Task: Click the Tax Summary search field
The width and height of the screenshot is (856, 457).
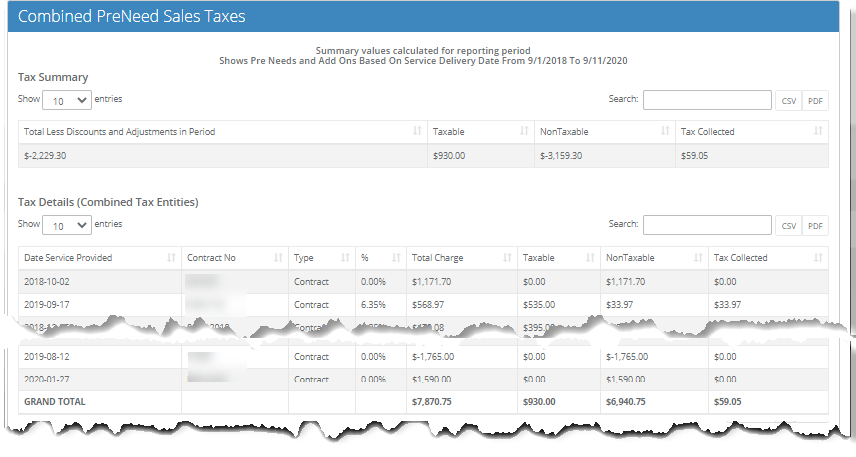Action: [706, 100]
